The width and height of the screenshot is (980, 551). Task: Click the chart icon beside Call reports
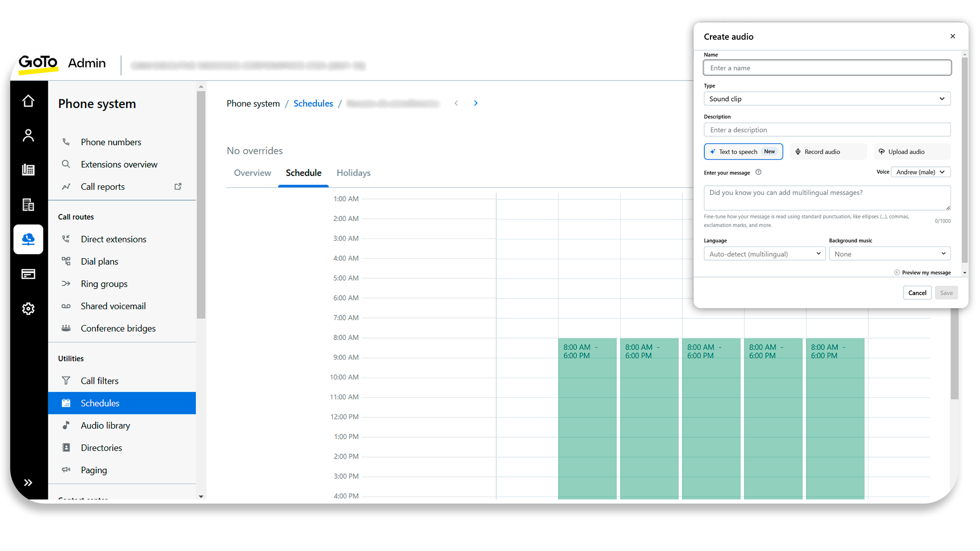point(66,187)
